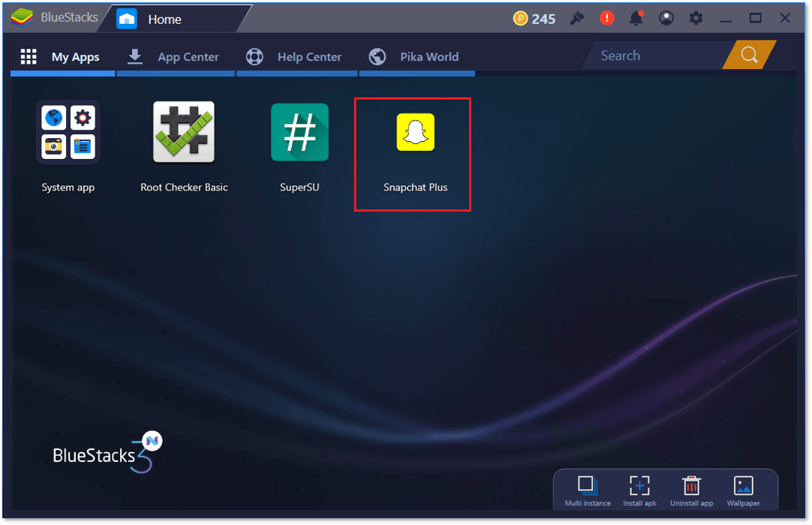Click the System app label text

coord(68,187)
